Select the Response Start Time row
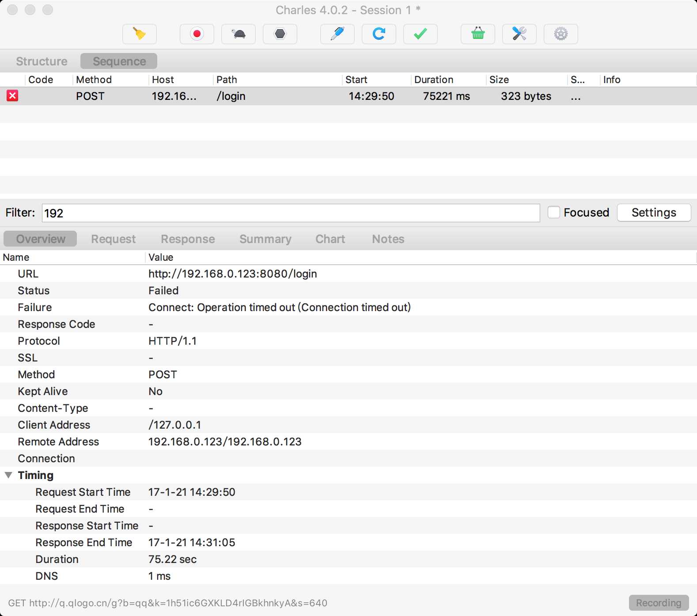Viewport: 697px width, 616px height. click(348, 525)
